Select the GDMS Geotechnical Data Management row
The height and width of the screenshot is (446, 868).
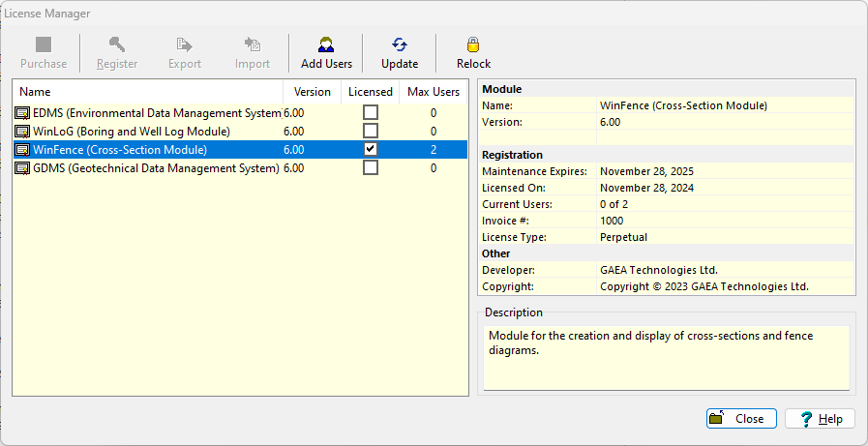point(155,168)
